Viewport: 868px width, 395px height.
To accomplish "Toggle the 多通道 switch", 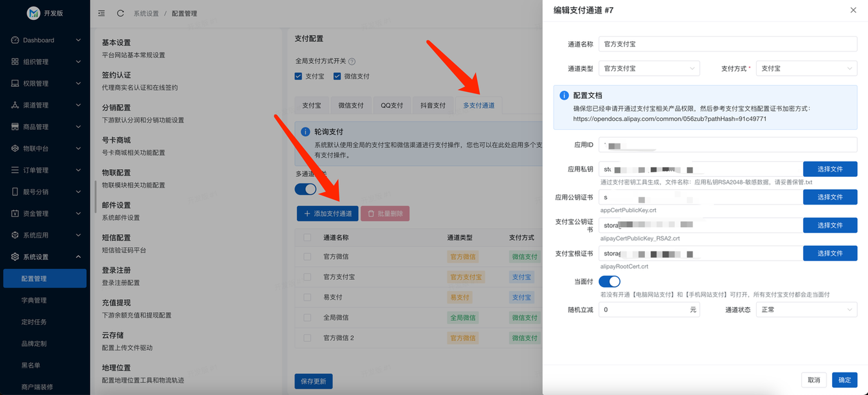I will pyautogui.click(x=305, y=189).
